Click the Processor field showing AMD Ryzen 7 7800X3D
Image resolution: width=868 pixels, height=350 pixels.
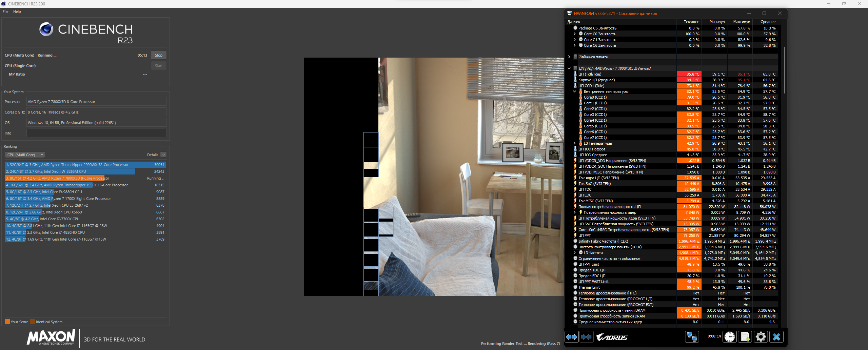coord(97,102)
